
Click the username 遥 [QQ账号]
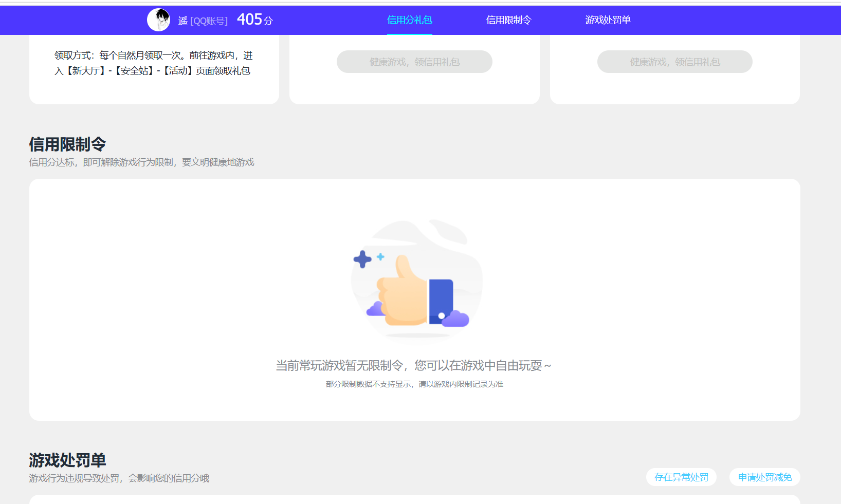point(203,21)
